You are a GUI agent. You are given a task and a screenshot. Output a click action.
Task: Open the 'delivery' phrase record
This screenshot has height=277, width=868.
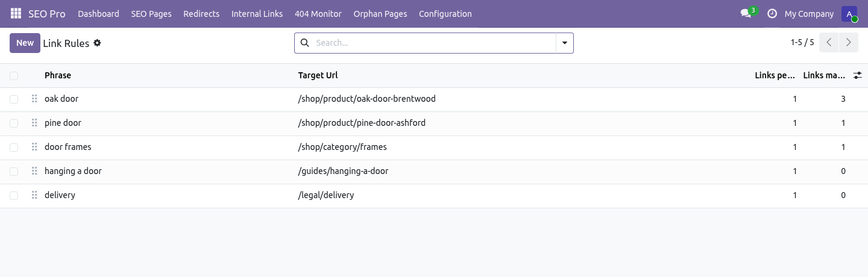[x=60, y=195]
